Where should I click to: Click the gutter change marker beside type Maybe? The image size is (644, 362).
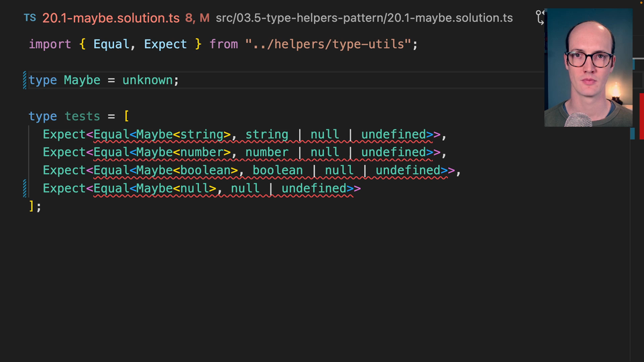[25, 80]
